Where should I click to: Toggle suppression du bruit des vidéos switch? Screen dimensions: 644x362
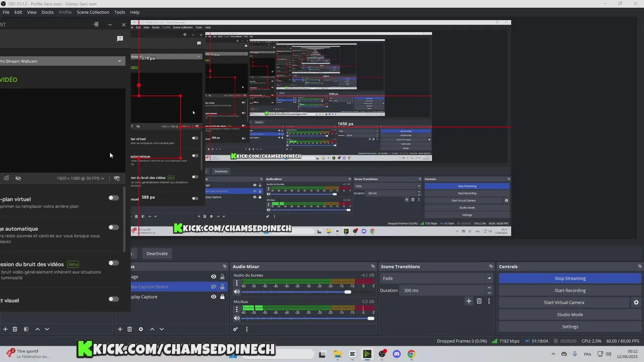click(x=114, y=263)
